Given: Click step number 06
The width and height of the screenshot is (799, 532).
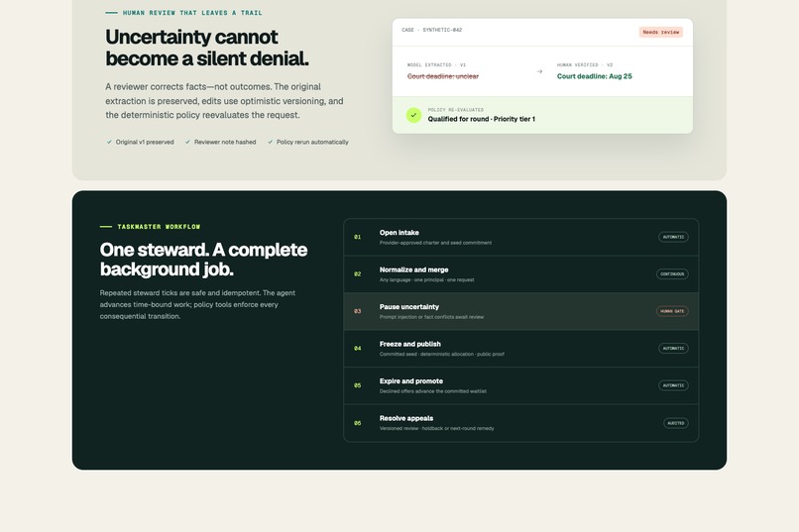Looking at the screenshot, I should tap(358, 423).
